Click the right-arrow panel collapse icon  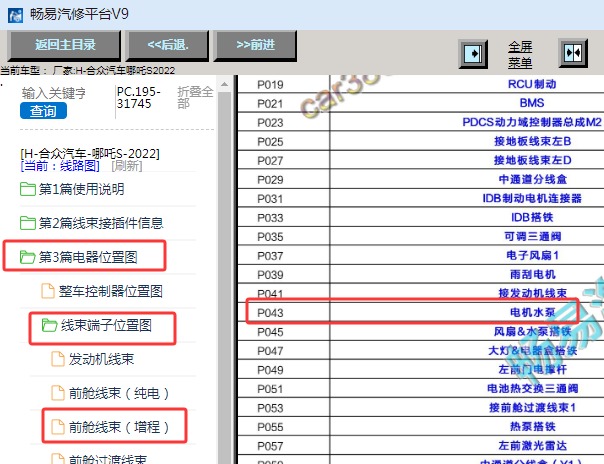(x=473, y=54)
